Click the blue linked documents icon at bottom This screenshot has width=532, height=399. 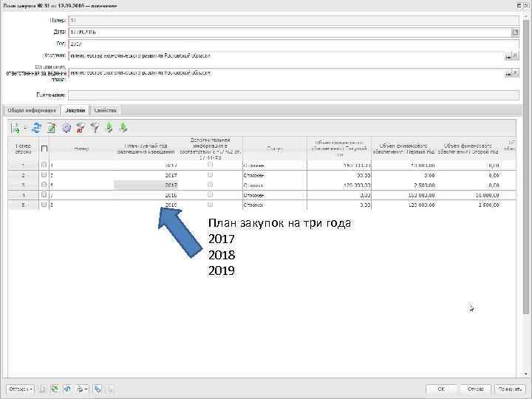[x=98, y=389]
